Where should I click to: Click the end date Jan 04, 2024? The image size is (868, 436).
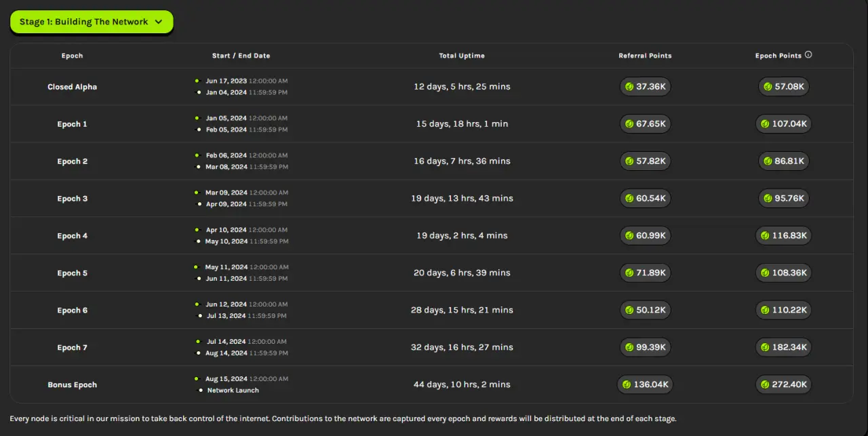click(x=226, y=92)
